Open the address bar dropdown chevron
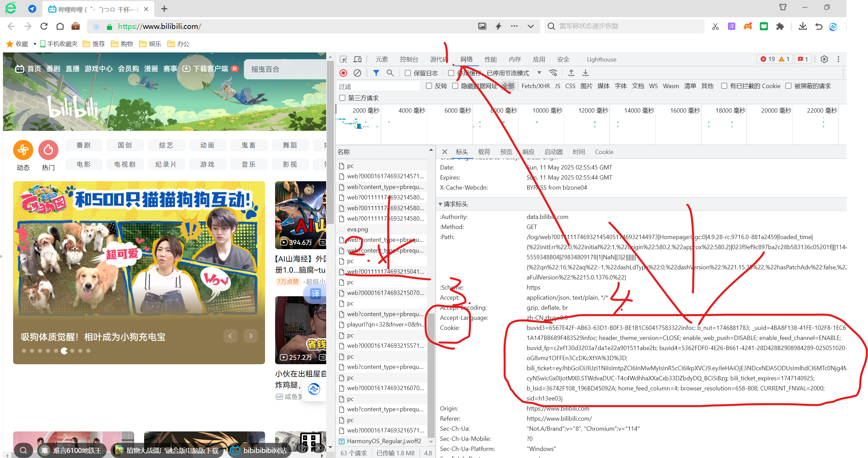The width and height of the screenshot is (868, 458). [530, 26]
